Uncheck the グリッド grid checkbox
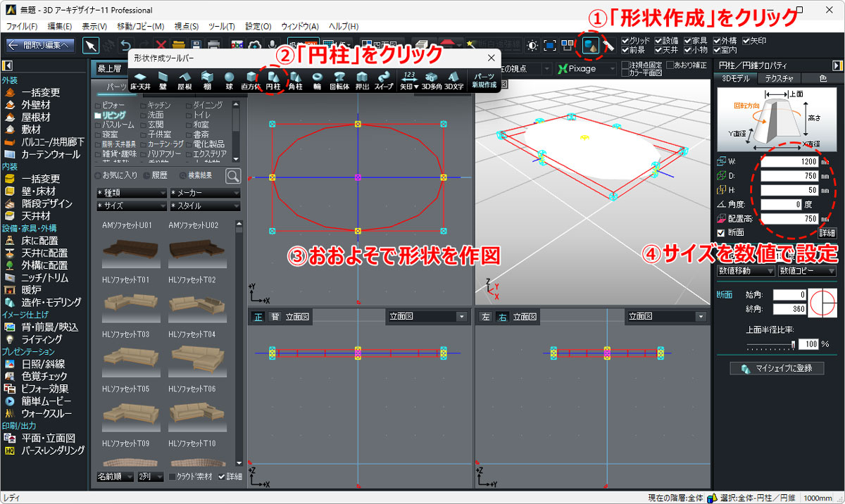The width and height of the screenshot is (845, 504). [626, 41]
